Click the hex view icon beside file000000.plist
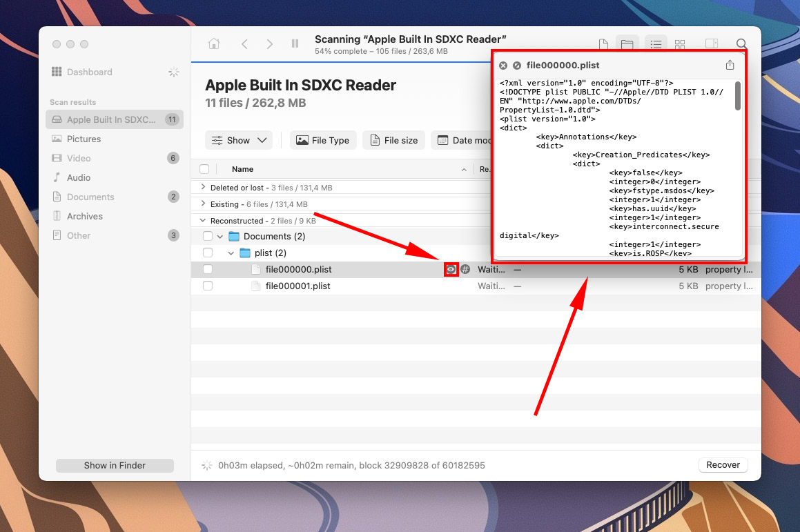 point(465,269)
